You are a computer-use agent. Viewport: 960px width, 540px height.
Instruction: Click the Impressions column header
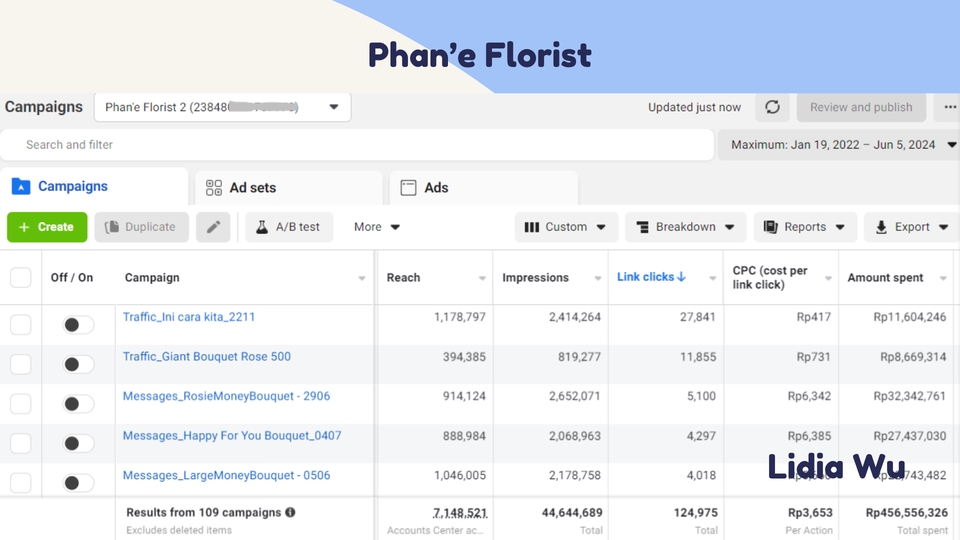point(536,277)
